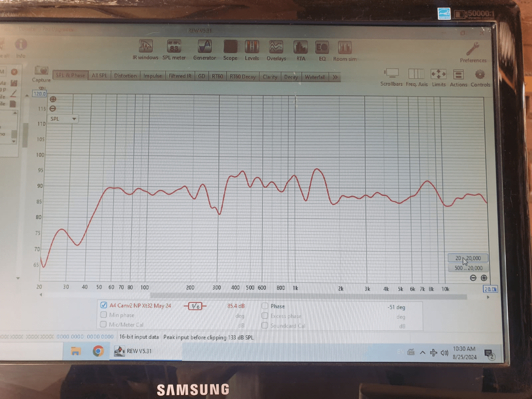Click the 85.4 dB readout
Image resolution: width=532 pixels, height=399 pixels.
pyautogui.click(x=236, y=306)
